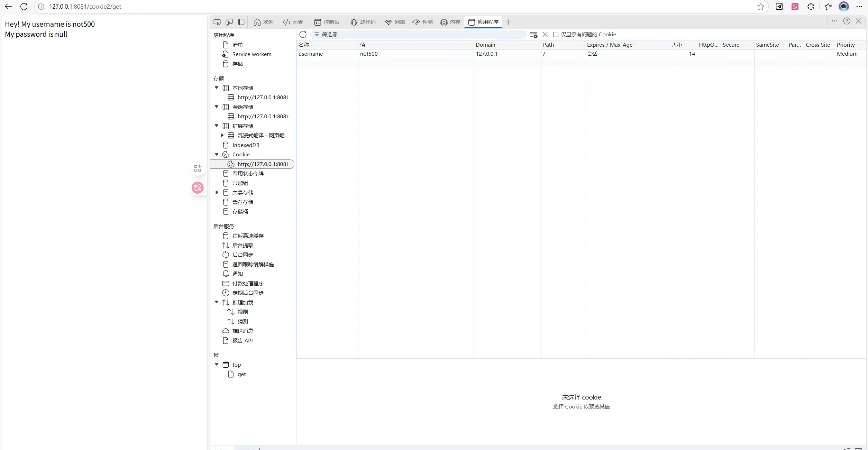
Task: Enable 仅显示有问题的 Cookie checkbox
Action: [556, 34]
